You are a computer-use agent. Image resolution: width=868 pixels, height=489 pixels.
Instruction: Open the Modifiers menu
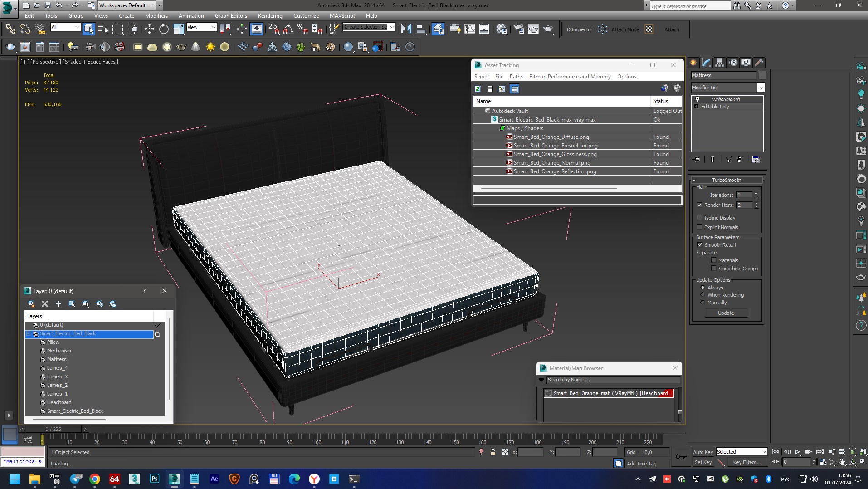pyautogui.click(x=156, y=16)
